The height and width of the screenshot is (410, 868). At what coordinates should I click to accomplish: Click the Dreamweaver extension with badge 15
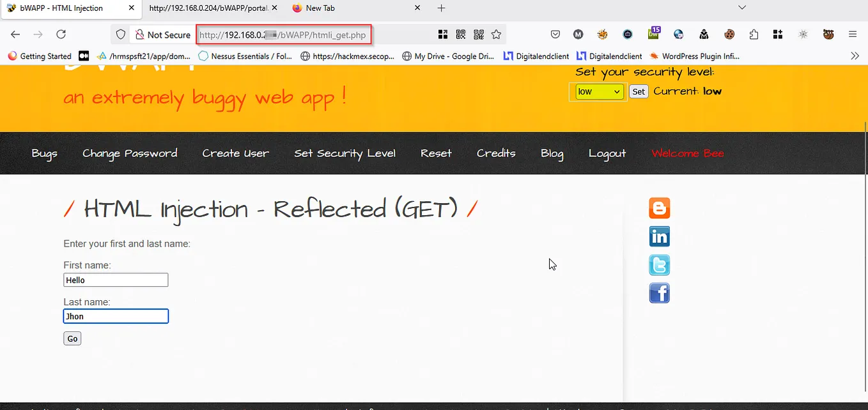pos(653,34)
